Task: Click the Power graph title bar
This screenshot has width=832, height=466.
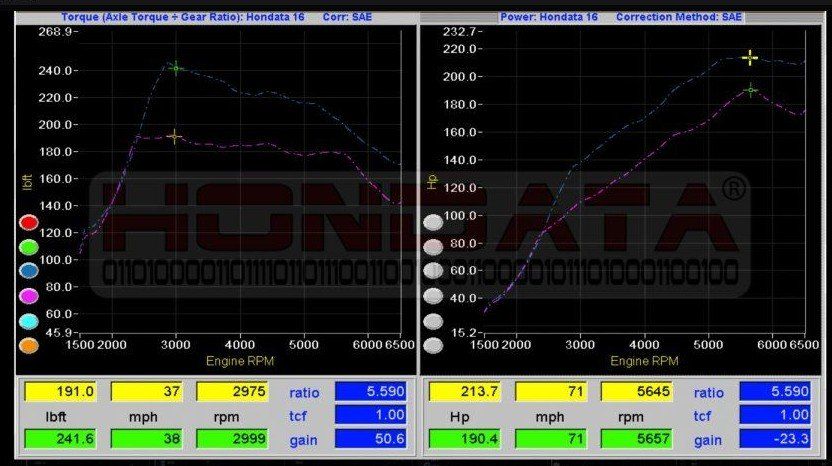Action: click(x=621, y=17)
